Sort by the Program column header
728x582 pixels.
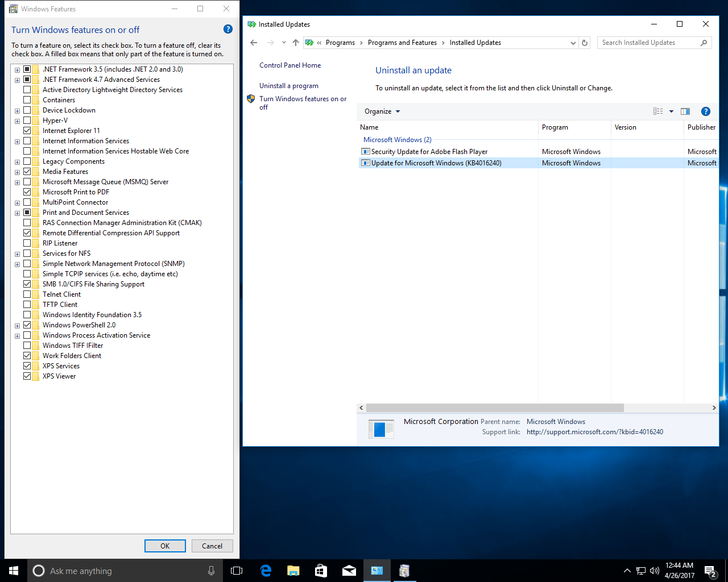(x=574, y=127)
